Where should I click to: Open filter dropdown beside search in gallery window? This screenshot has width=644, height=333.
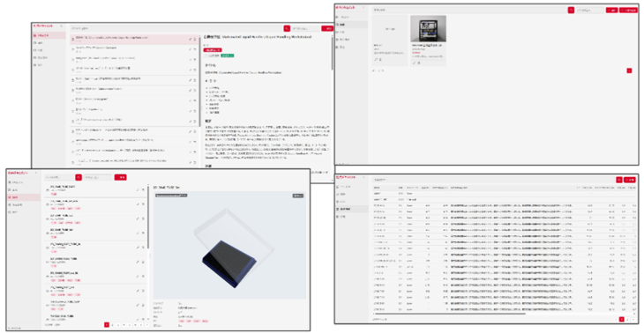pyautogui.click(x=590, y=10)
